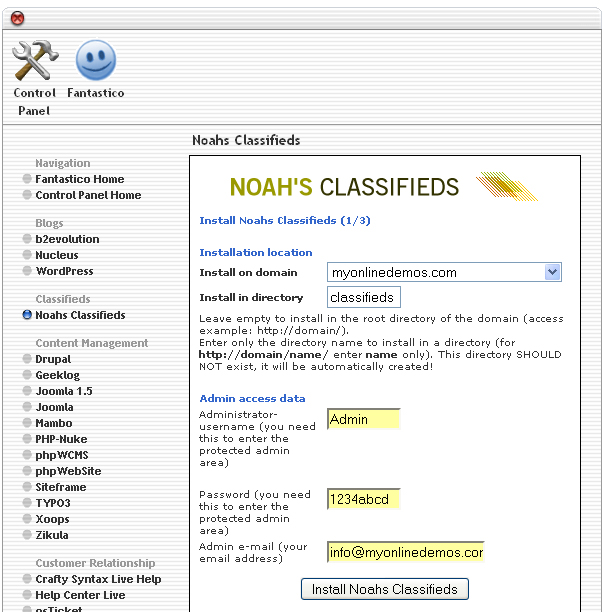
Task: Select Geeklog in the sidebar
Action: click(57, 375)
